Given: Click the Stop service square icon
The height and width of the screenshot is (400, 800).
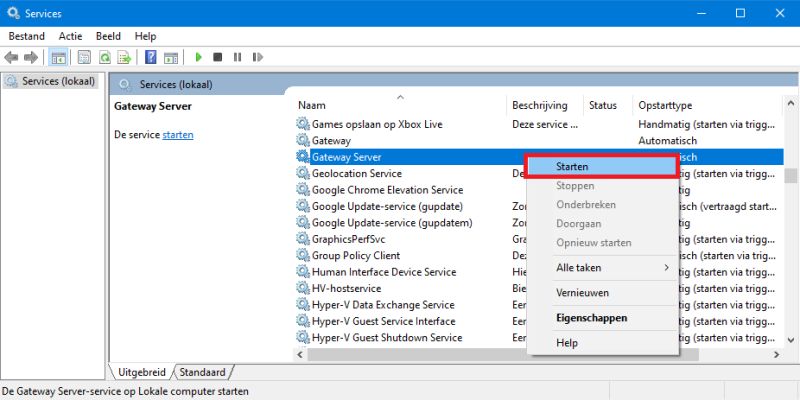Looking at the screenshot, I should [218, 57].
